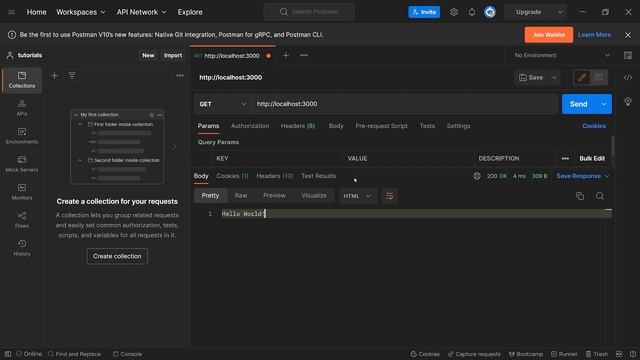Viewport: 640px width, 360px height.
Task: Switch to the request Headers (8) tab
Action: tap(298, 126)
